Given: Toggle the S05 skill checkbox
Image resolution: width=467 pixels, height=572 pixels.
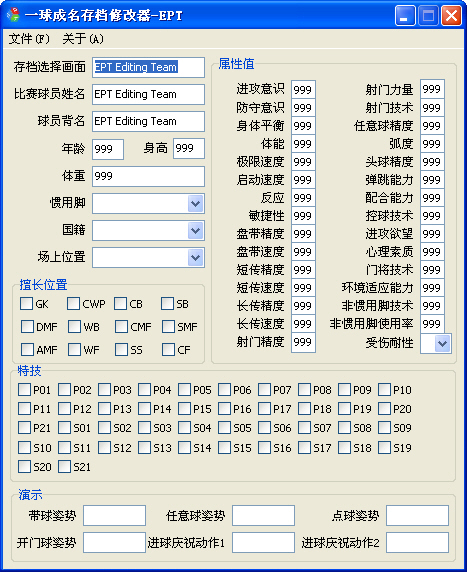Looking at the screenshot, I should (x=224, y=428).
